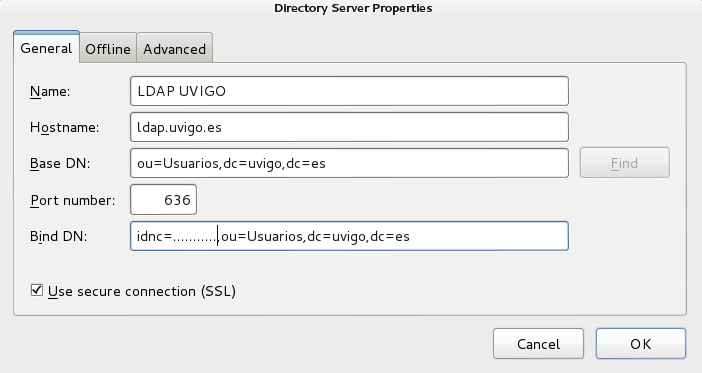The width and height of the screenshot is (702, 373).
Task: Click inside the Bind DN field
Action: [349, 236]
